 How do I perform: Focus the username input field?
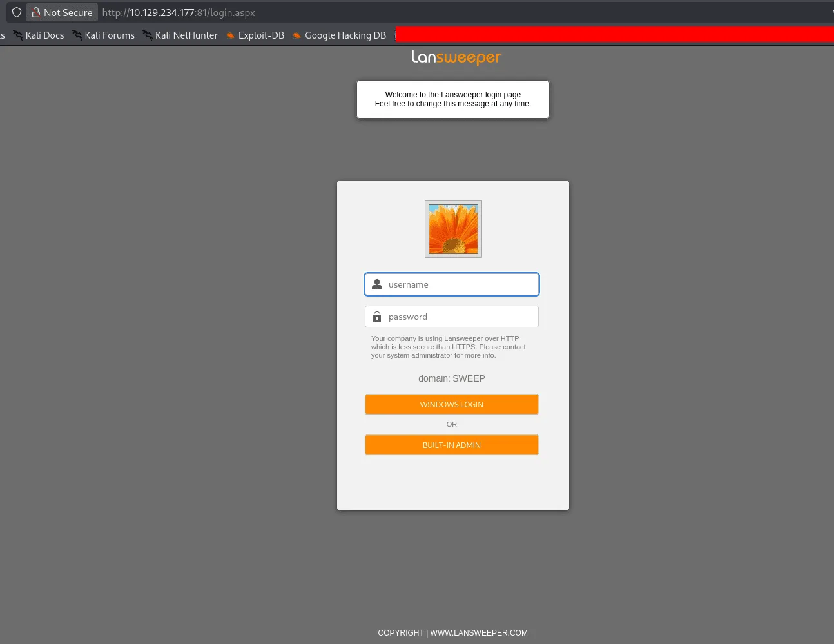pyautogui.click(x=452, y=284)
